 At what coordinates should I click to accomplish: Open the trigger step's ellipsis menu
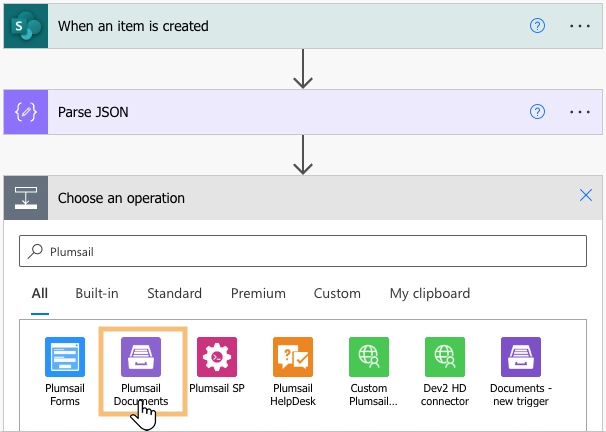pyautogui.click(x=580, y=26)
